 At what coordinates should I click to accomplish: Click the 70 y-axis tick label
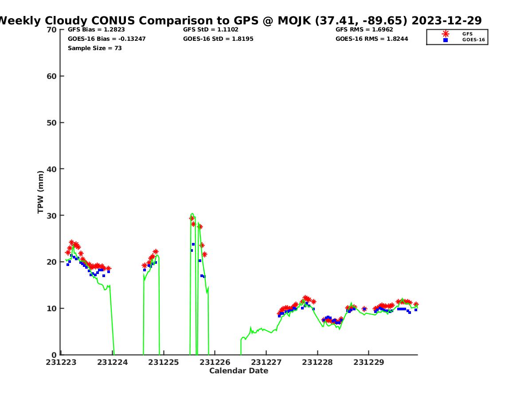point(51,30)
